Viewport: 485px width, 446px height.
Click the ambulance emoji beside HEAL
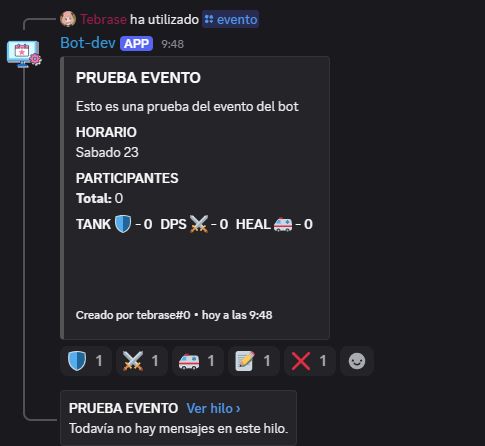coord(283,224)
